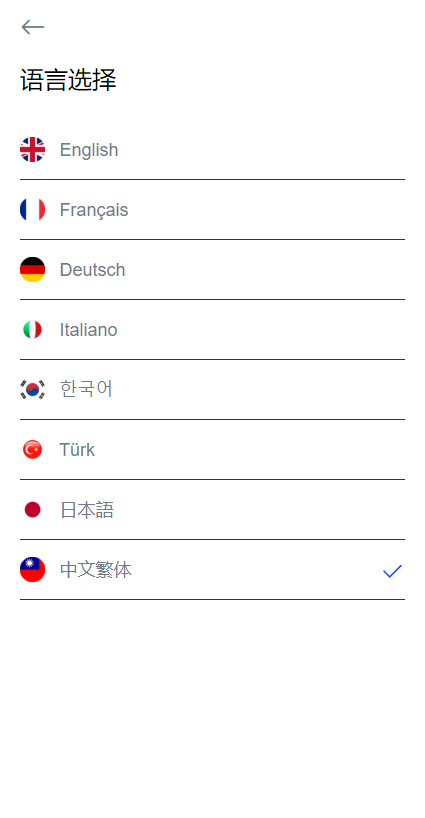Click the empty area of the English row
Viewport: 425px width, 818px height.
(261, 150)
